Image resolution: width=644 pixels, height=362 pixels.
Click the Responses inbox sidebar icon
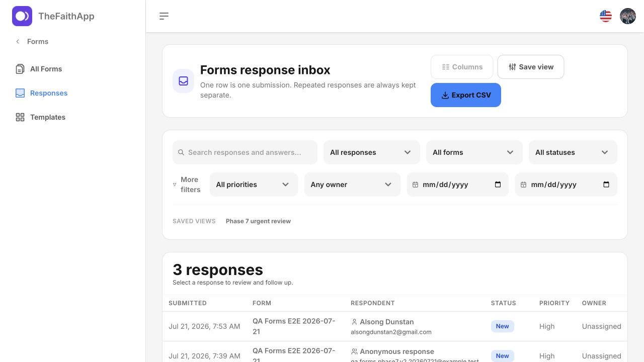click(20, 93)
